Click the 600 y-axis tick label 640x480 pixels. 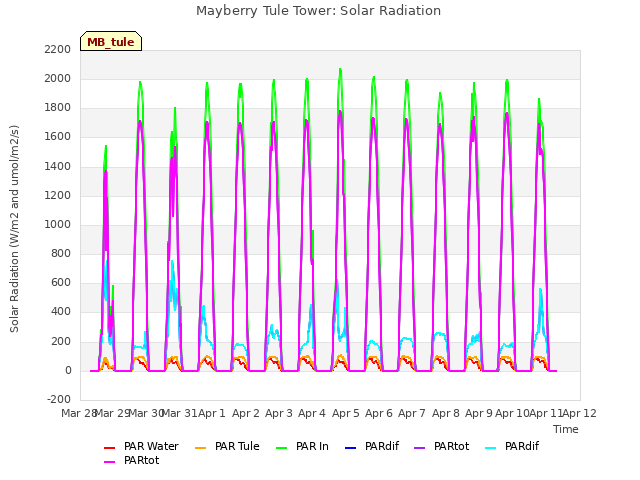[61, 283]
